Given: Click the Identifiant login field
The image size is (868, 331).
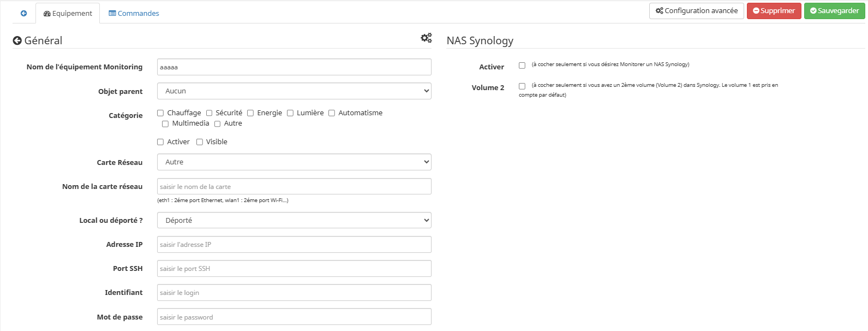Looking at the screenshot, I should (x=294, y=292).
